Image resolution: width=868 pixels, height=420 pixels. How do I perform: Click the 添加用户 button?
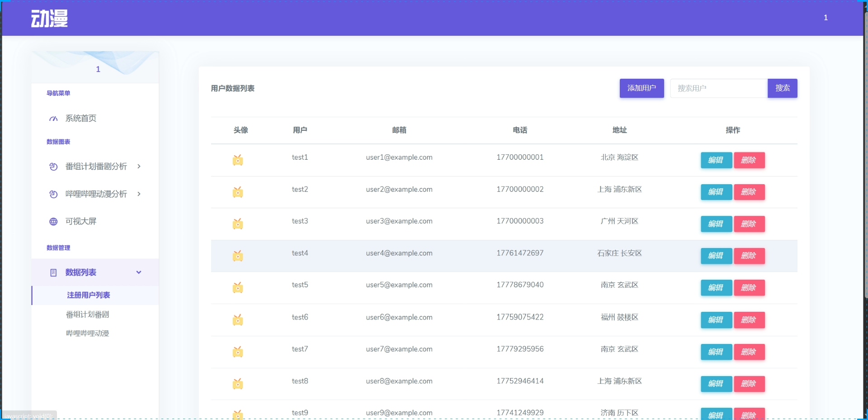pos(642,88)
